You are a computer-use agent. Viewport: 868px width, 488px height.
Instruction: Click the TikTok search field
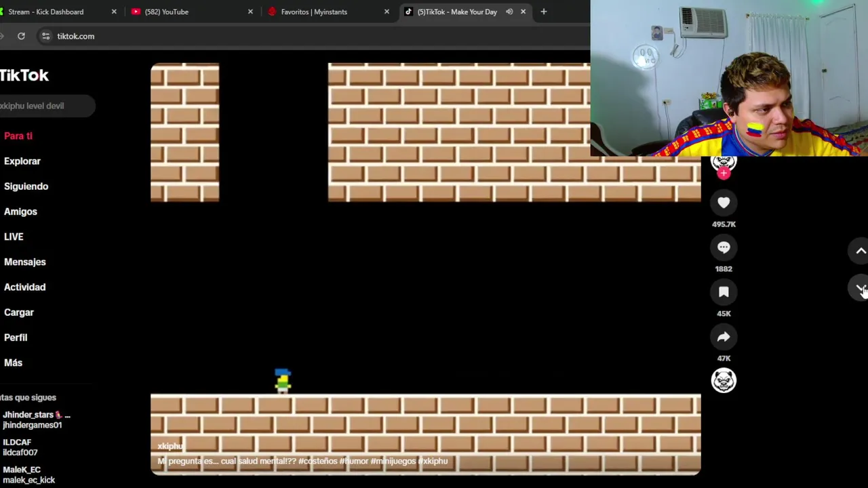tap(46, 106)
